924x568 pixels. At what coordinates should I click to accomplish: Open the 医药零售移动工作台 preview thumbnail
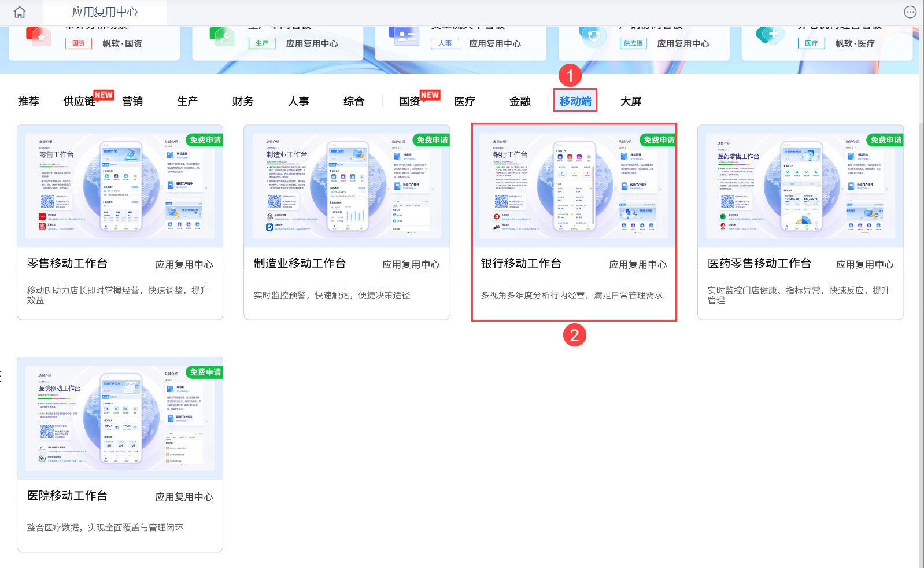click(800, 186)
